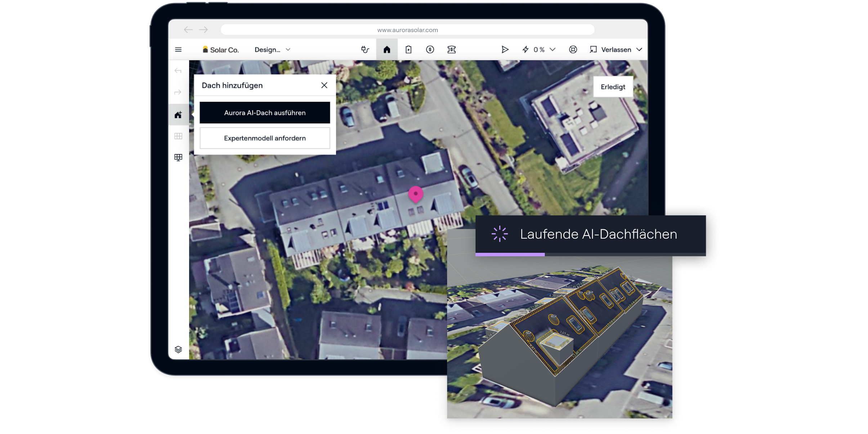Open the layers panel at sidebar bottom
Image resolution: width=868 pixels, height=434 pixels.
(179, 349)
